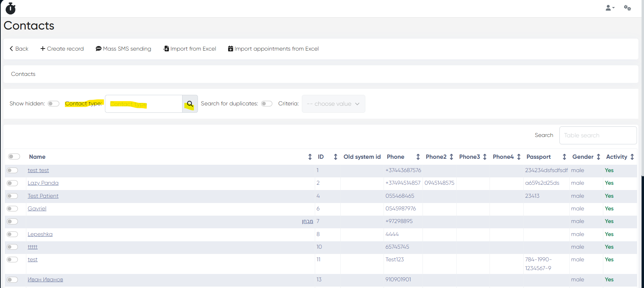Click the Contact type search magnifier
The width and height of the screenshot is (644, 288).
tap(190, 104)
